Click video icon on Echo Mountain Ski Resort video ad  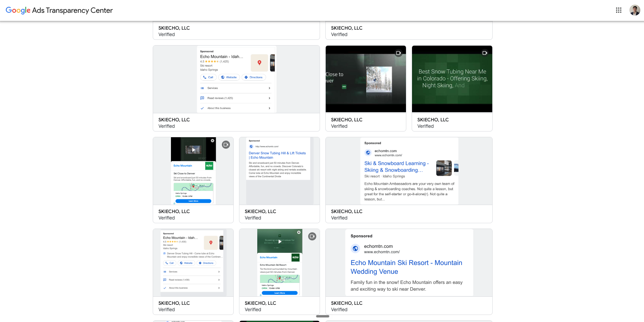pos(312,236)
